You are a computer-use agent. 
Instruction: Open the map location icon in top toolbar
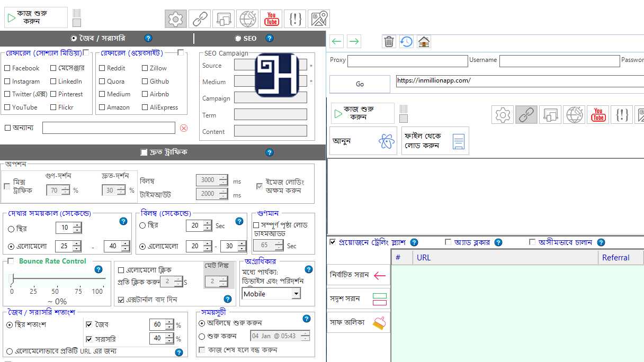pyautogui.click(x=319, y=19)
